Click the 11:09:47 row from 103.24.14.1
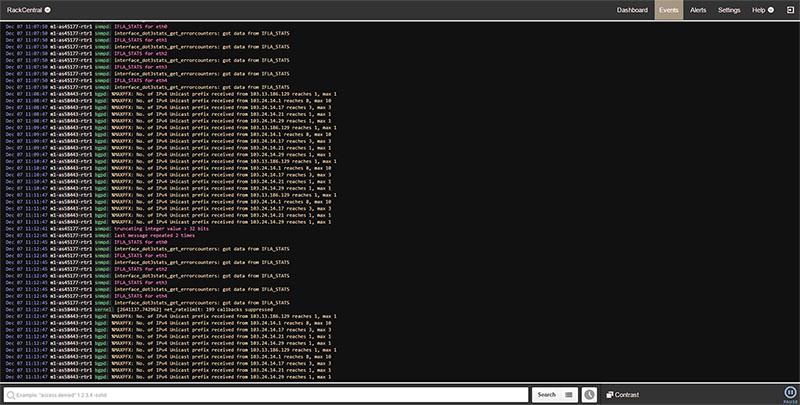This screenshot has height=405, width=800. 168,134
